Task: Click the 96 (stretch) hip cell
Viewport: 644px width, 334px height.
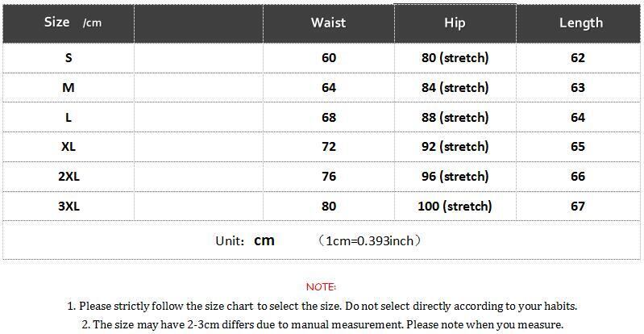Action: (x=455, y=176)
